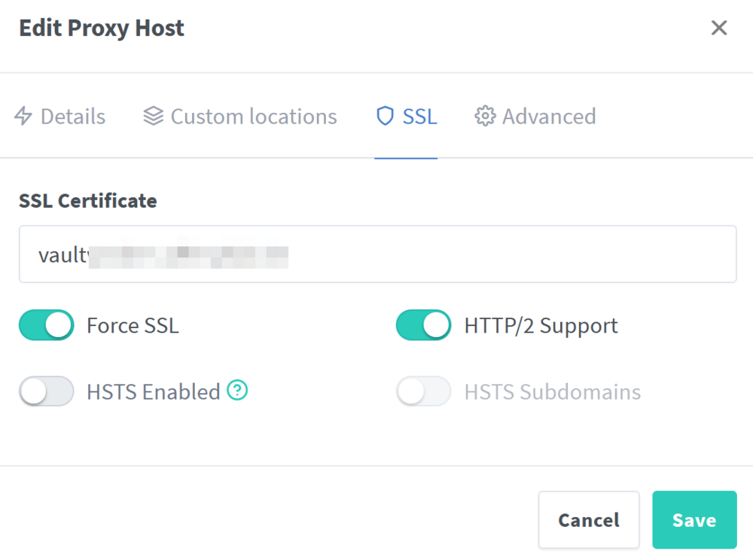Close the Edit Proxy Host dialog

[x=719, y=28]
